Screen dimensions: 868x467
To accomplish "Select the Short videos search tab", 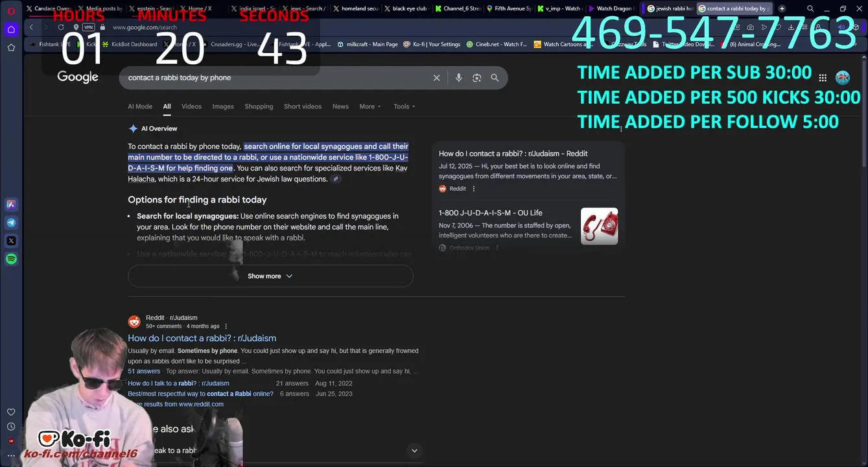I will coord(303,106).
